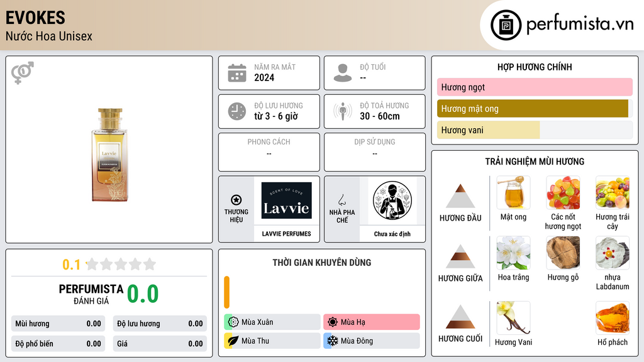The height and width of the screenshot is (362, 644).
Task: Click the Độ lưu hương 0.00 score row
Action: pyautogui.click(x=160, y=324)
